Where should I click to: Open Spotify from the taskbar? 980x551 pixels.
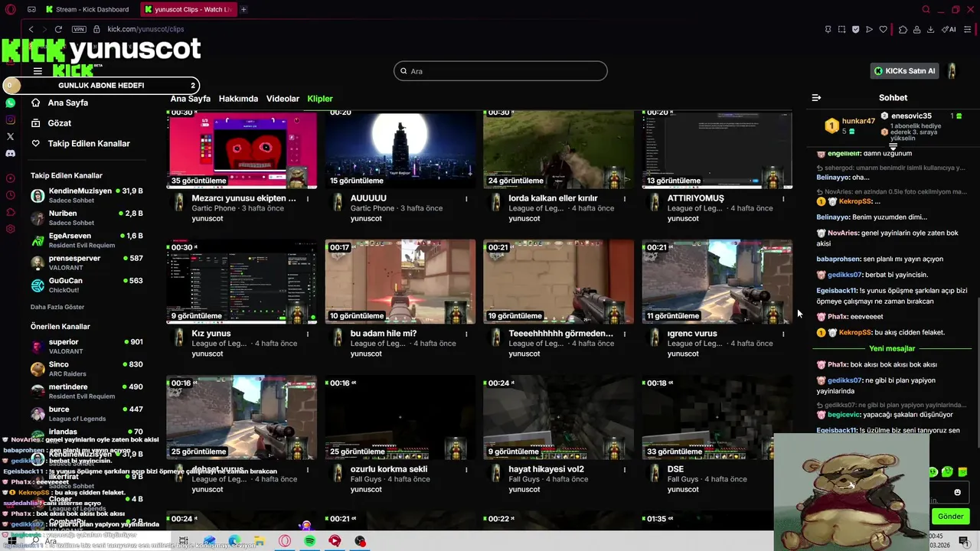(310, 541)
